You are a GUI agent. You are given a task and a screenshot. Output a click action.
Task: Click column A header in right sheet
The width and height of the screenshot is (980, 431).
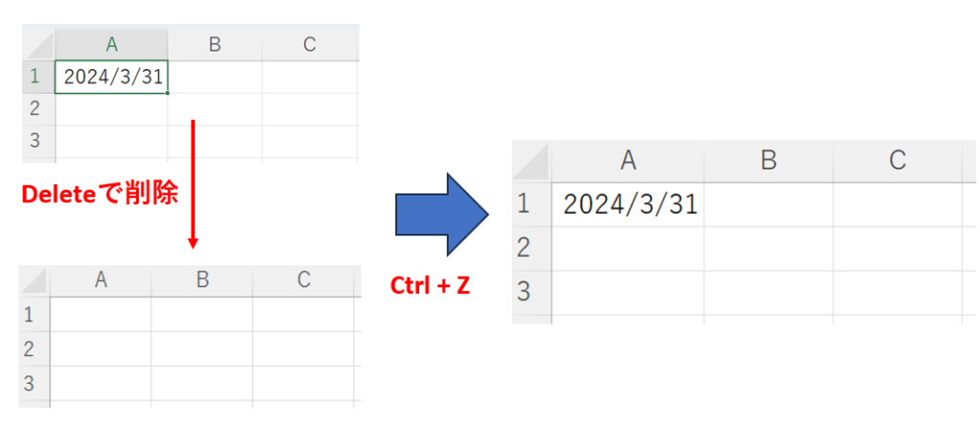(628, 162)
